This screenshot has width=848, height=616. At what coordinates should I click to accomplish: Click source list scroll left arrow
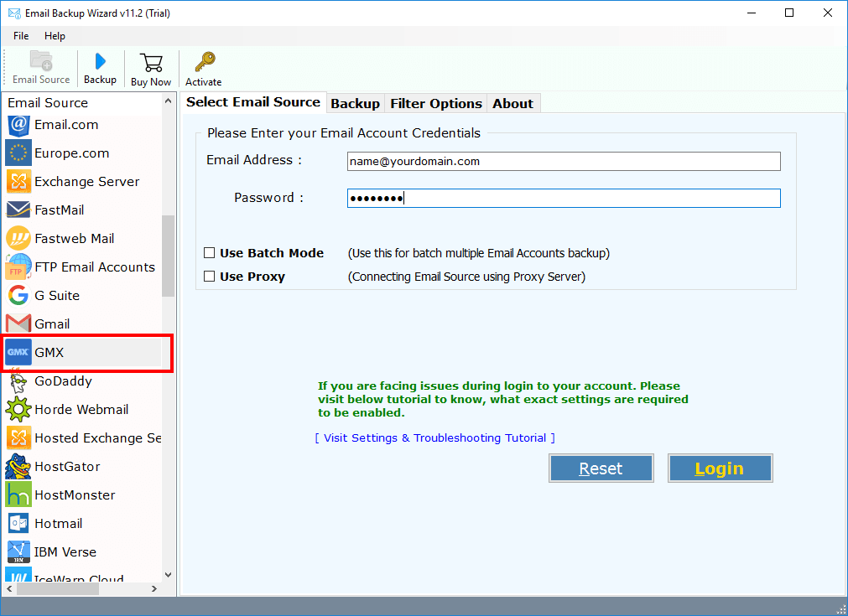(x=9, y=588)
